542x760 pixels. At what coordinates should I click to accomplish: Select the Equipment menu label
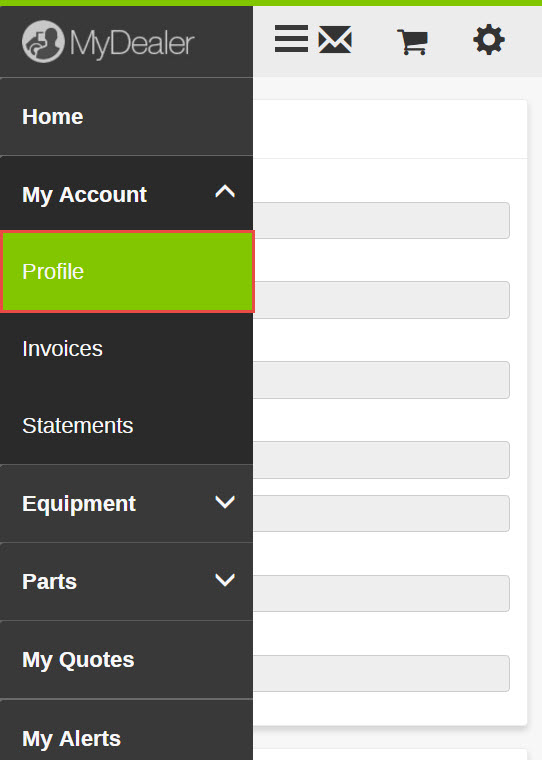point(79,504)
